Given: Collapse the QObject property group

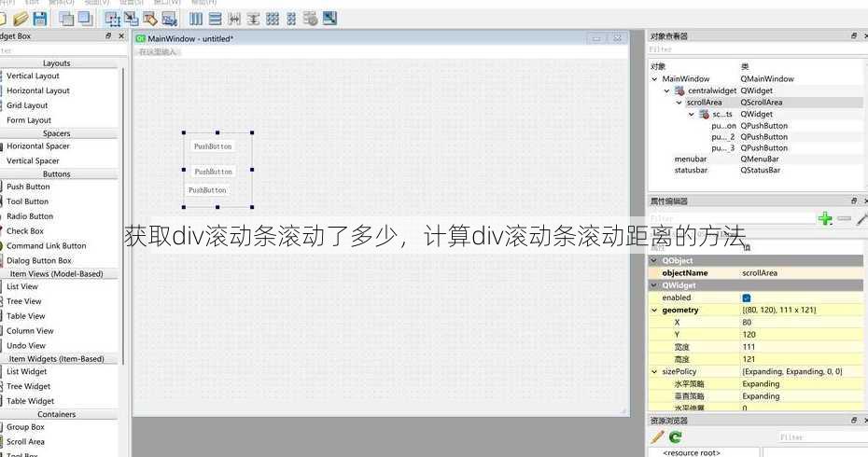Looking at the screenshot, I should coord(654,260).
